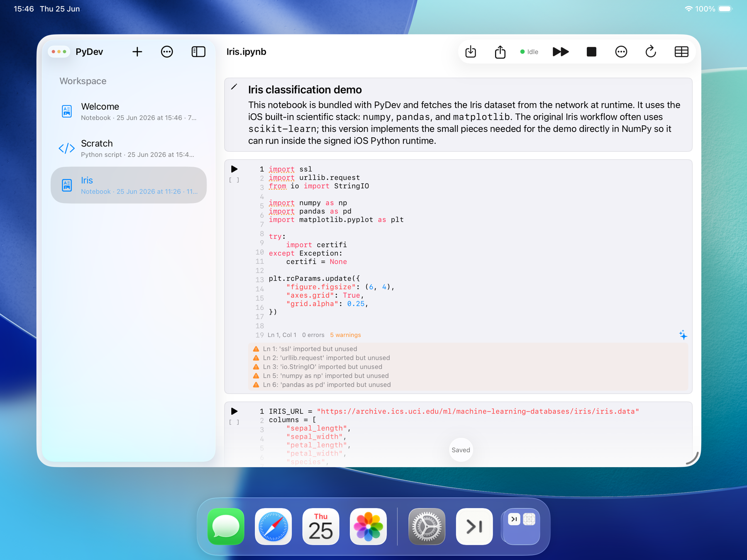Click the Welcome notebook file icon
This screenshot has width=747, height=560.
tap(67, 112)
